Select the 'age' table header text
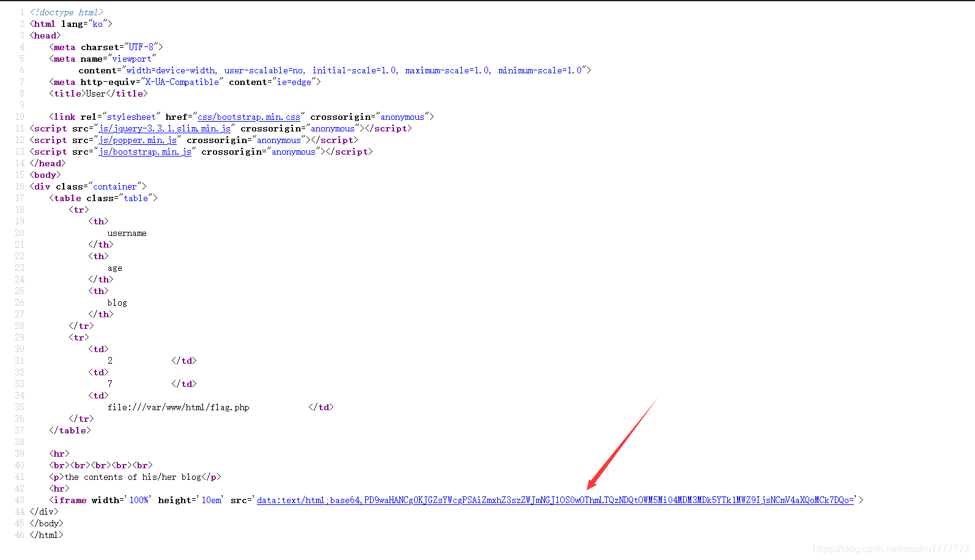The image size is (975, 560). click(115, 268)
